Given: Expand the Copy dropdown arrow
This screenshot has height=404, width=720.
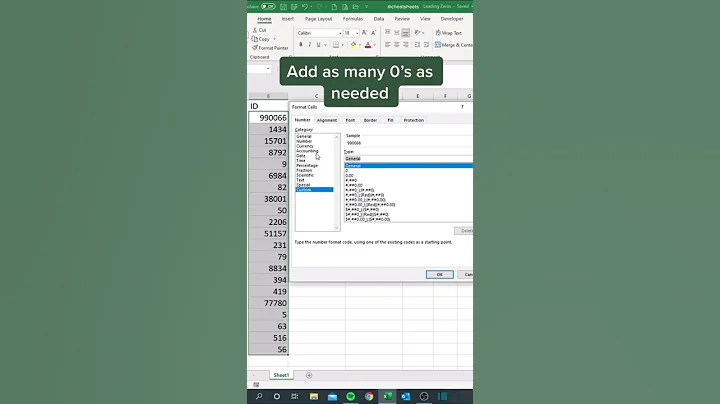Looking at the screenshot, I should pos(275,39).
